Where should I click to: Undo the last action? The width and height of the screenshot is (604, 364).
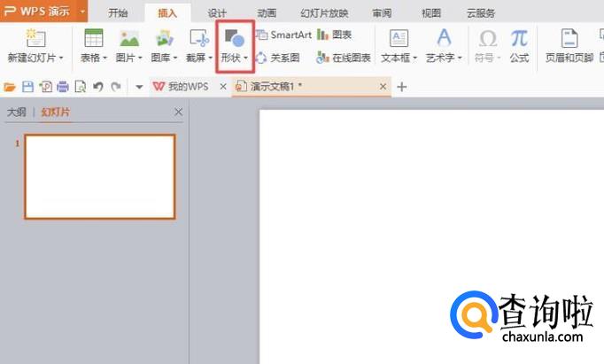pos(98,87)
